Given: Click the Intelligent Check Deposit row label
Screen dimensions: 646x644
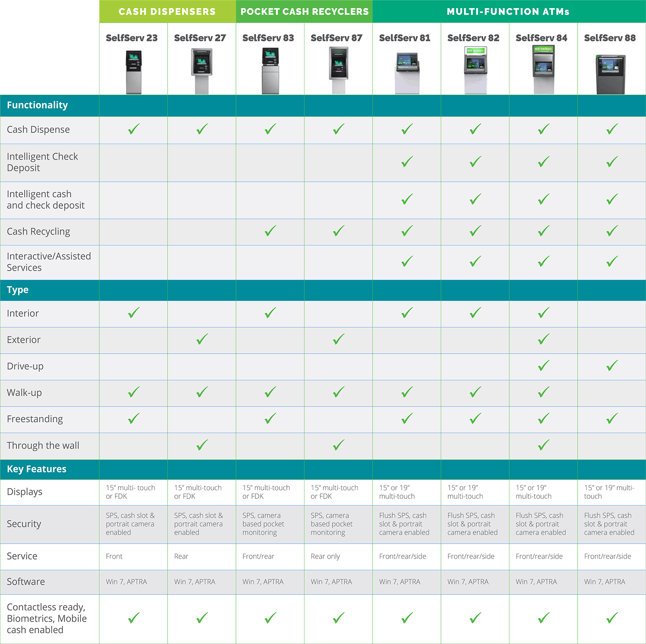Looking at the screenshot, I should pos(42,162).
